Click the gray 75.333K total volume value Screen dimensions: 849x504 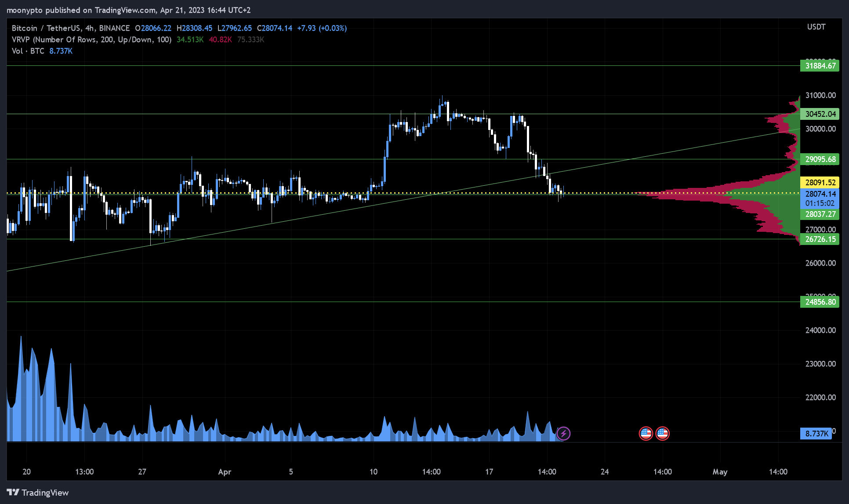click(x=250, y=40)
